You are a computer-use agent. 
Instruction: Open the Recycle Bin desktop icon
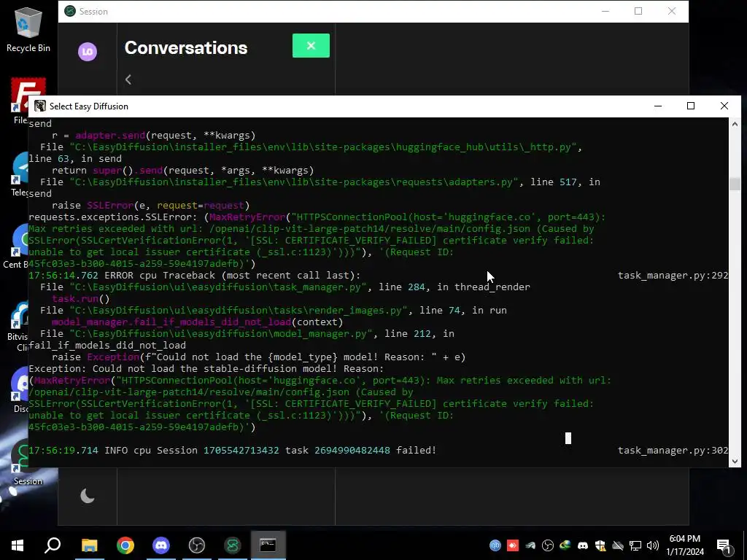tap(28, 30)
